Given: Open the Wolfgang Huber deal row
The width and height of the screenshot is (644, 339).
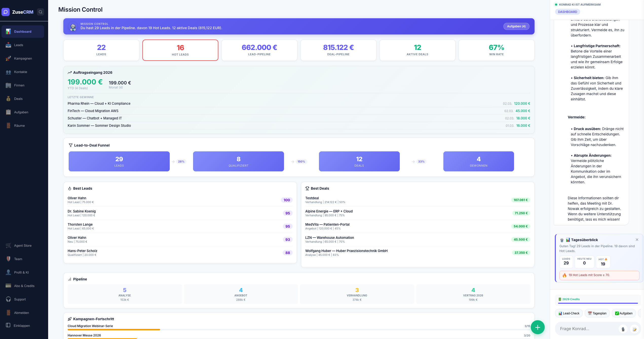Looking at the screenshot, I should tap(418, 253).
